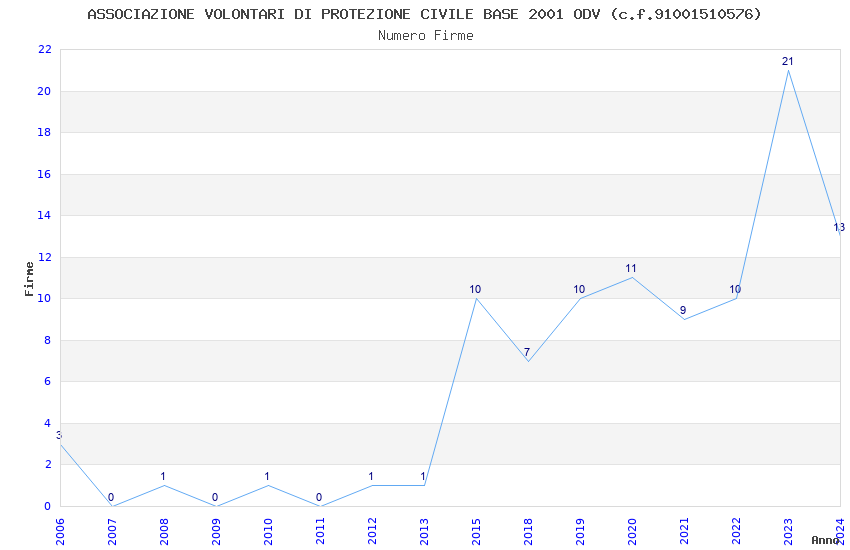This screenshot has width=850, height=550.
Task: Click the 2022 year label on x-axis
Action: [x=736, y=528]
